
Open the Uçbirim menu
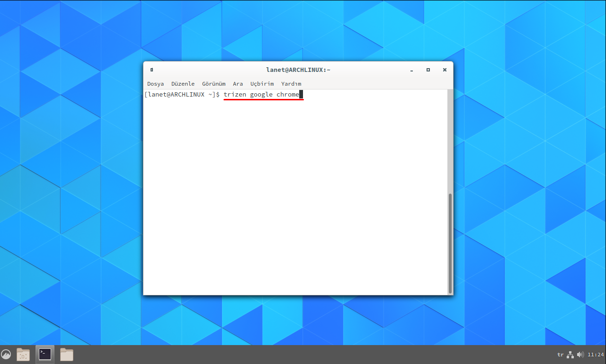coord(262,84)
